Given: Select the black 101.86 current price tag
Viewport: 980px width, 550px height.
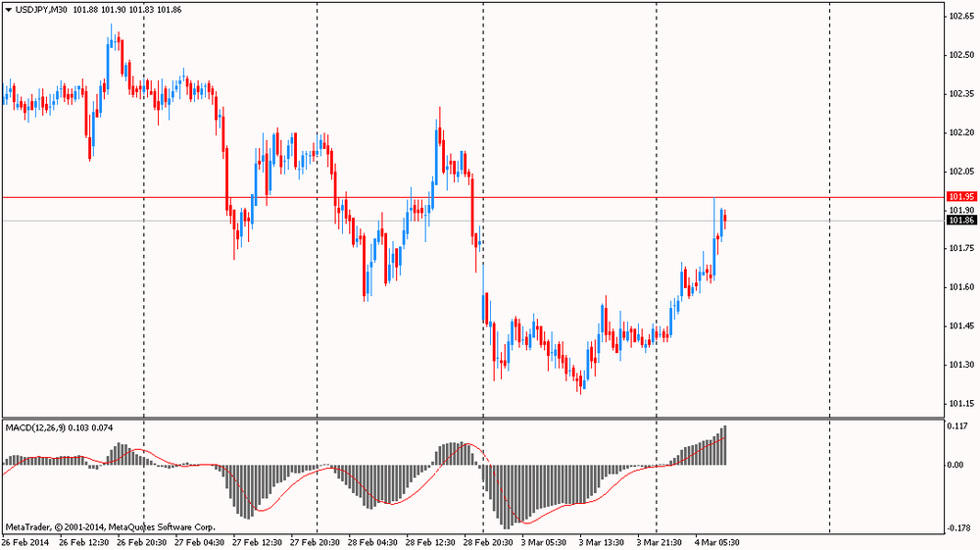Looking at the screenshot, I should [x=961, y=221].
